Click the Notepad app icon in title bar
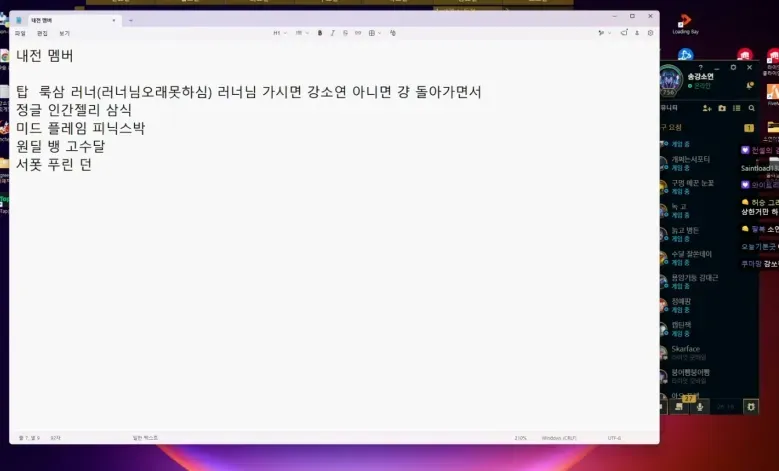 [x=19, y=20]
